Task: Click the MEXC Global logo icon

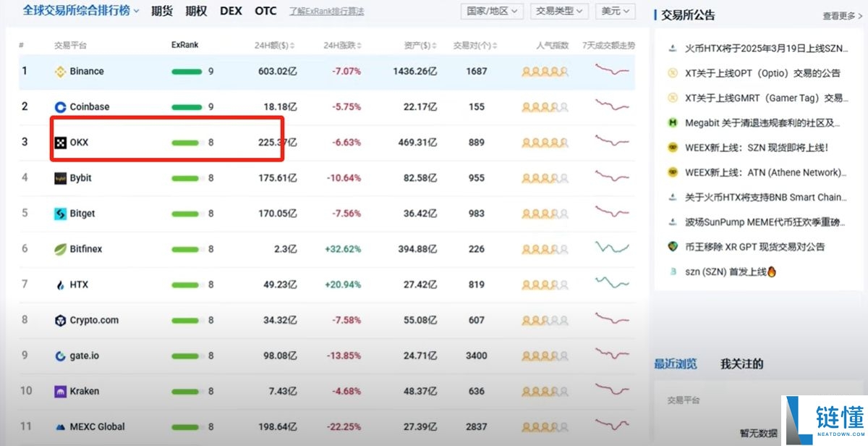Action: (61, 426)
